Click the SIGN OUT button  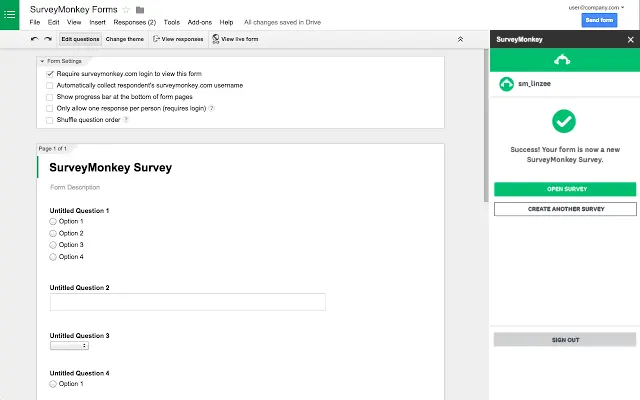click(x=565, y=340)
